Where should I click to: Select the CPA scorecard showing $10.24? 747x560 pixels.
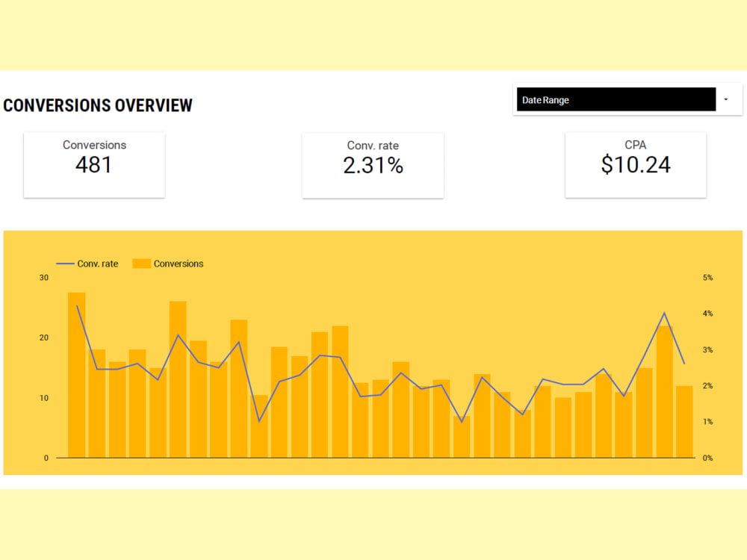(x=636, y=165)
